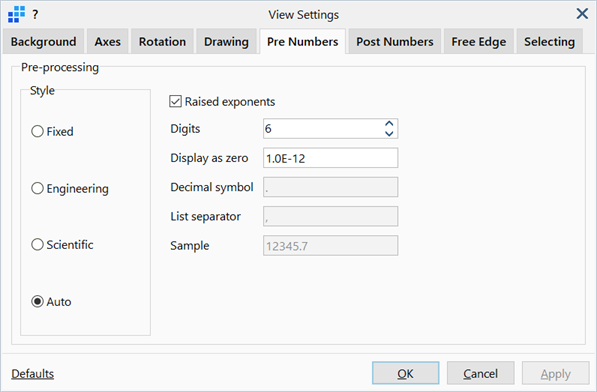Screen dimensions: 597x392
Task: Uncheck the Raised exponents checkbox
Action: coord(175,102)
